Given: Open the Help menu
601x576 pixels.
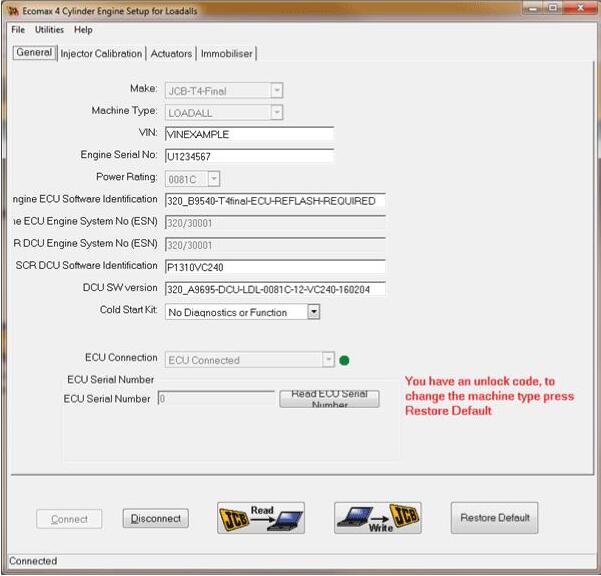Looking at the screenshot, I should click(x=83, y=30).
